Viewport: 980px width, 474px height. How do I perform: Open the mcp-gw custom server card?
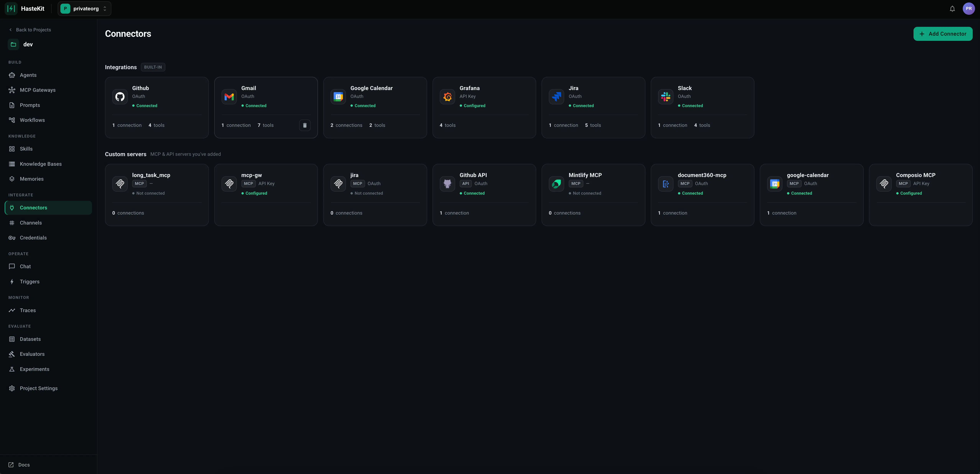(266, 195)
